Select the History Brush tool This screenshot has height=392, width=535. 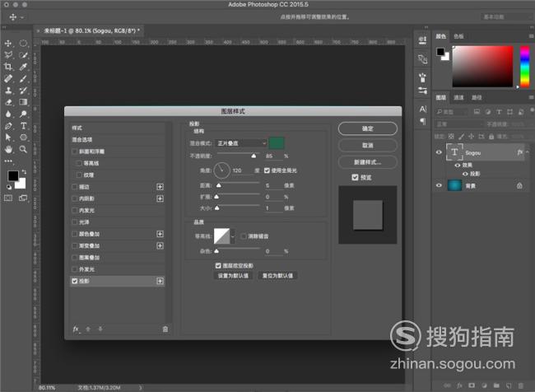pyautogui.click(x=23, y=90)
